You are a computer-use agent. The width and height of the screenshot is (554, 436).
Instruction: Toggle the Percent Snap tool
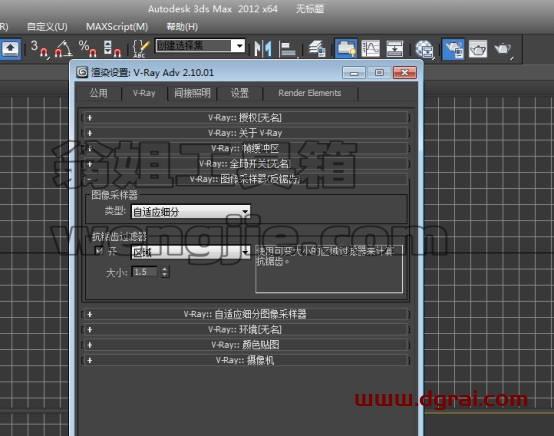87,48
